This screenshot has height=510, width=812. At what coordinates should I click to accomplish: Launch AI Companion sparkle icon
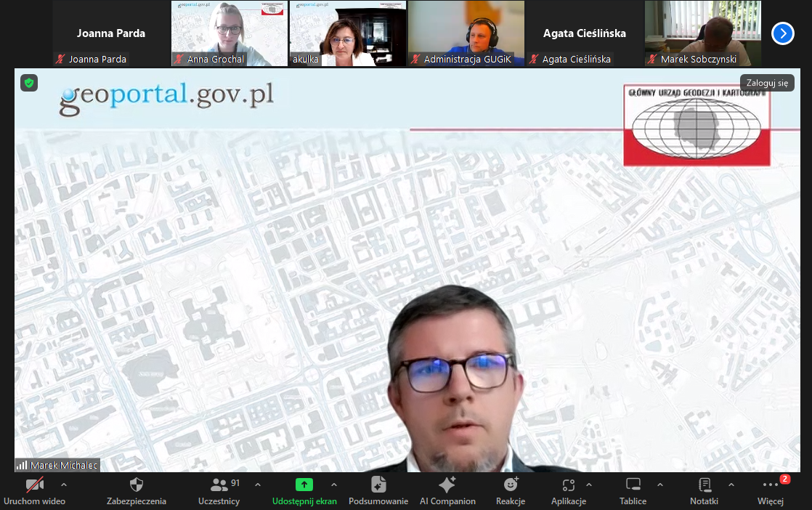pyautogui.click(x=447, y=485)
